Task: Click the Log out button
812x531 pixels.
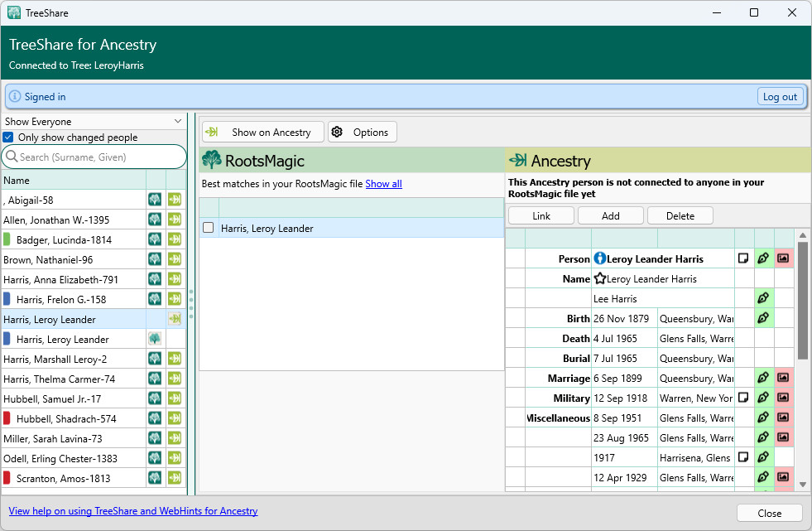Action: point(780,97)
